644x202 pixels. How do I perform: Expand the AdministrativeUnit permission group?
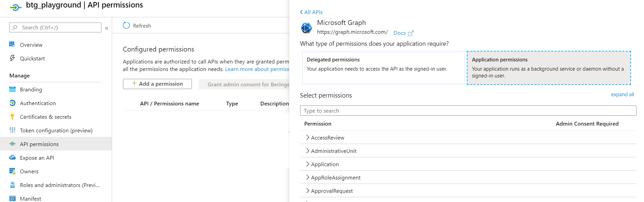click(308, 150)
